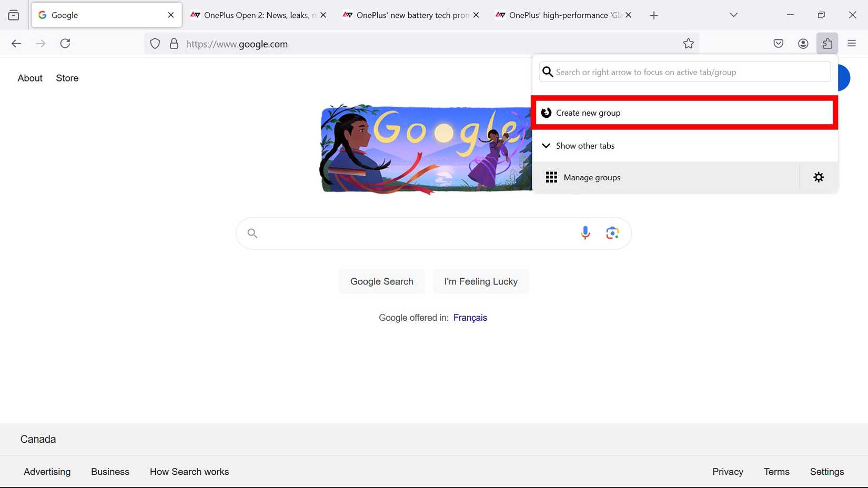Open the Firefox account profile icon
This screenshot has width=868, height=488.
803,44
